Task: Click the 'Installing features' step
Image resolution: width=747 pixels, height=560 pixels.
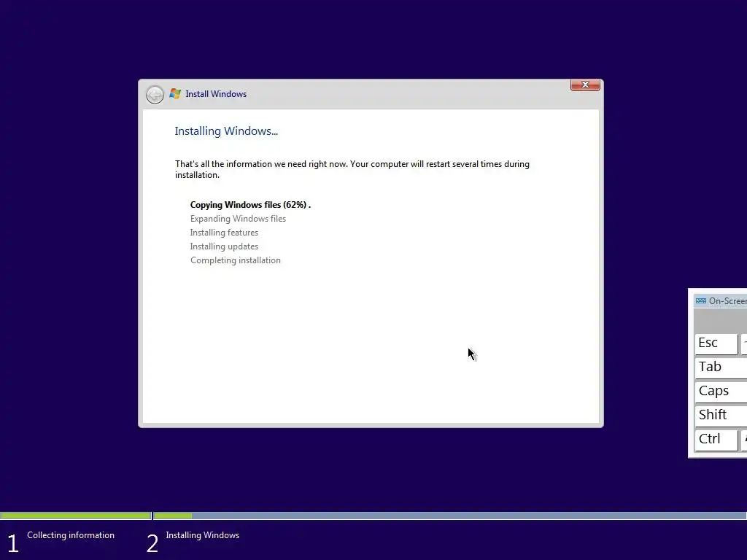Action: pos(224,233)
